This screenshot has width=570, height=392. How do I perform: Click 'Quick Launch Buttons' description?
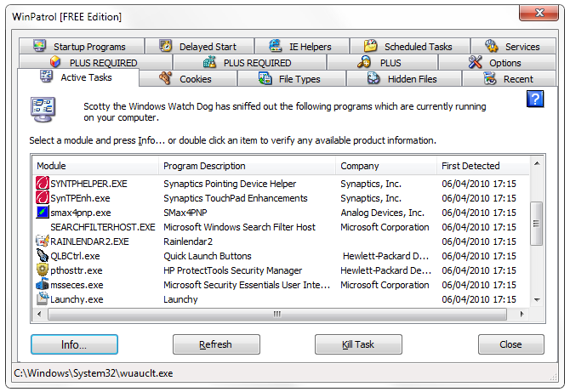coord(208,256)
